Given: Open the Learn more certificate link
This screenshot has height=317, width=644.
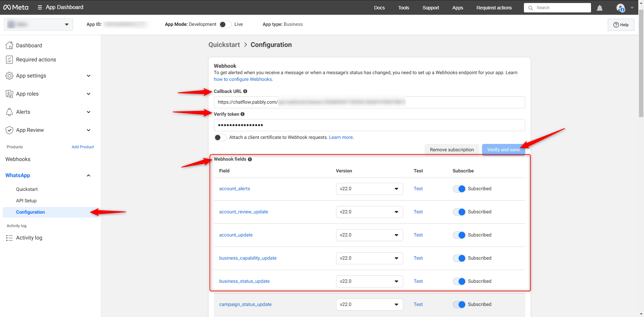Looking at the screenshot, I should (341, 138).
